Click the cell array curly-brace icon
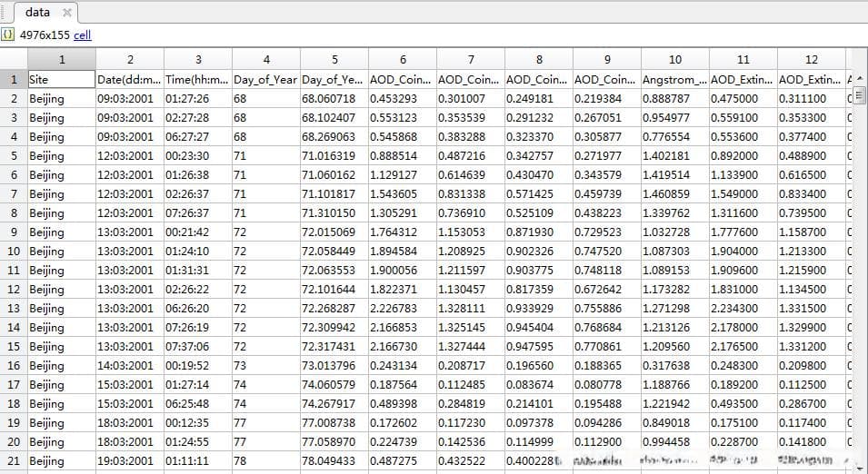The height and width of the screenshot is (474, 868). [8, 35]
